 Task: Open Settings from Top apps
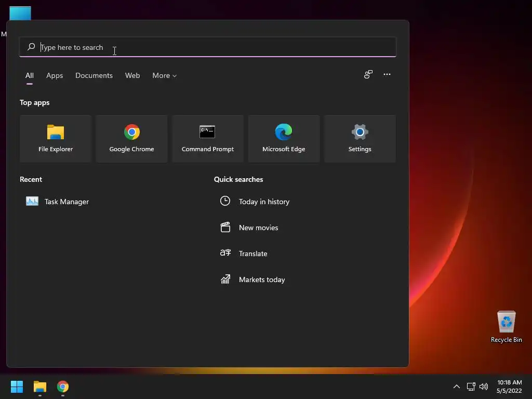360,138
